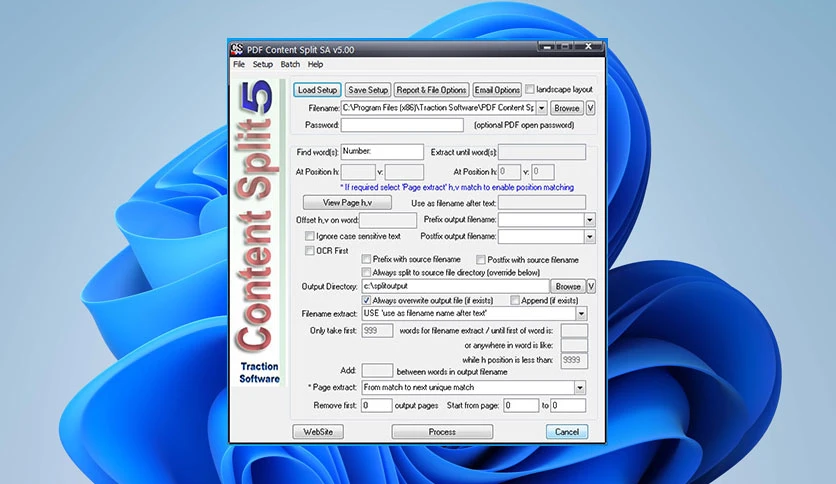The width and height of the screenshot is (836, 484).
Task: Check Prefix with source filename
Action: (366, 259)
